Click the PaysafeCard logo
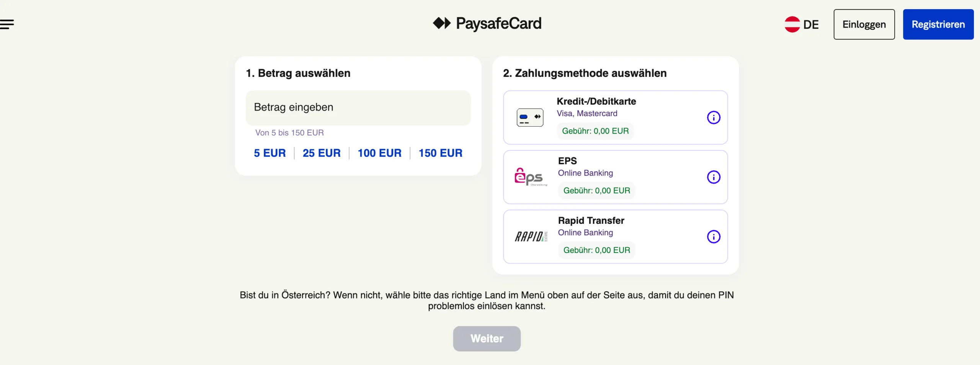The height and width of the screenshot is (365, 980). 487,23
